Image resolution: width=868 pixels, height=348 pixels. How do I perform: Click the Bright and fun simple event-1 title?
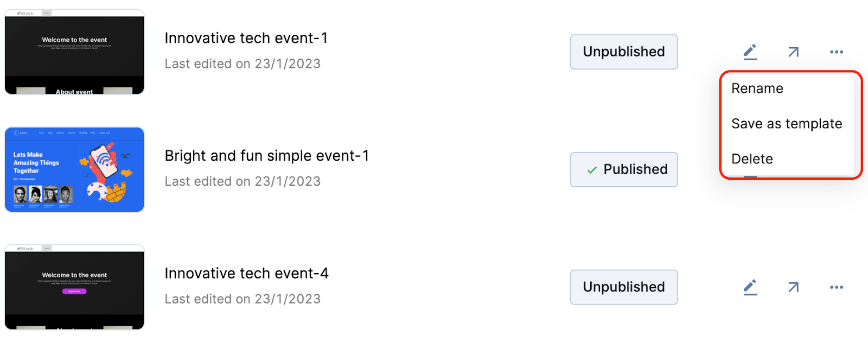pyautogui.click(x=267, y=156)
